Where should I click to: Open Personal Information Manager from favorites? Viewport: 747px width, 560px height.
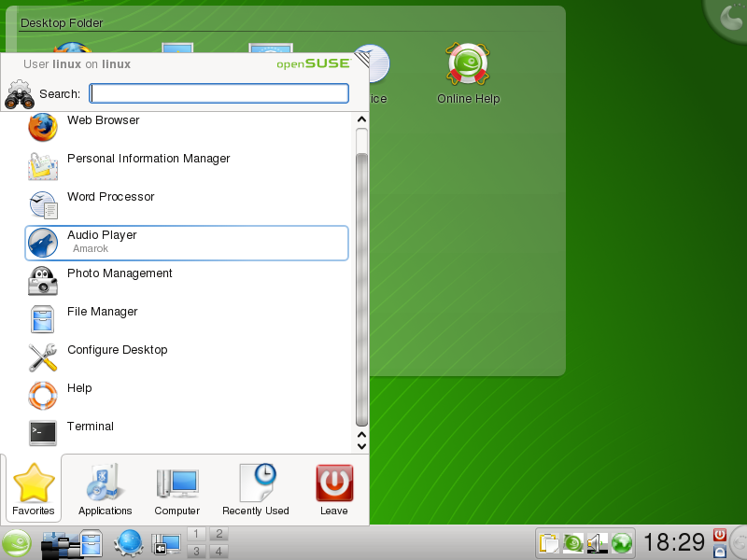point(186,166)
